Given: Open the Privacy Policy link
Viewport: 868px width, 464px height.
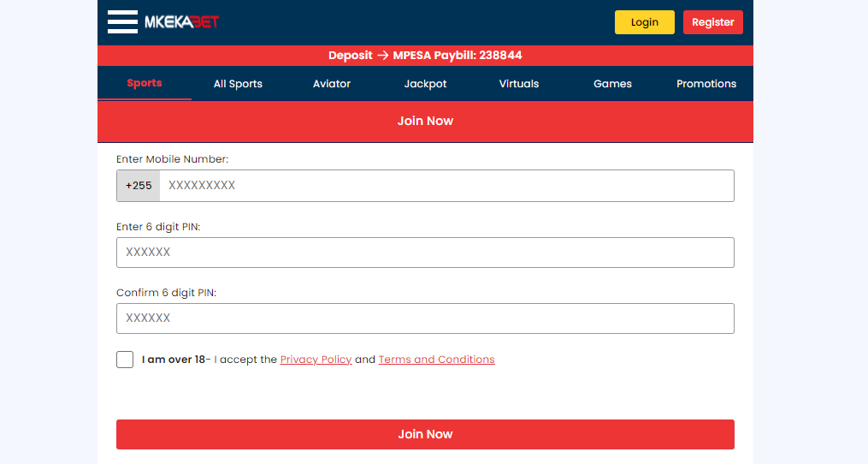Looking at the screenshot, I should [316, 360].
